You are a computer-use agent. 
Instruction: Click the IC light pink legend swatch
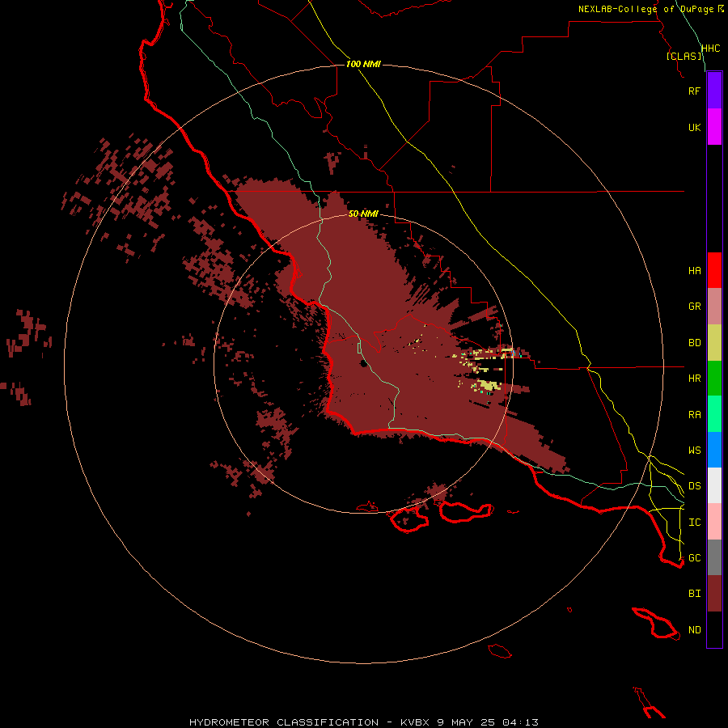click(714, 522)
